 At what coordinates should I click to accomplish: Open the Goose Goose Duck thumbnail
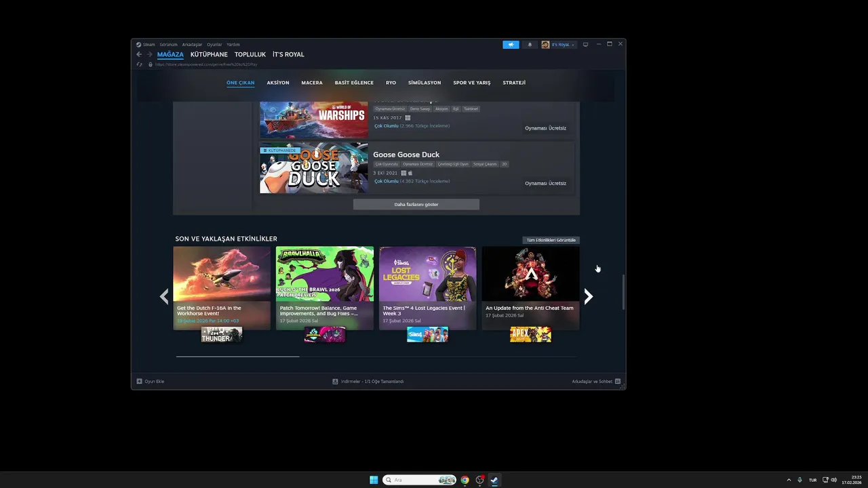tap(314, 168)
